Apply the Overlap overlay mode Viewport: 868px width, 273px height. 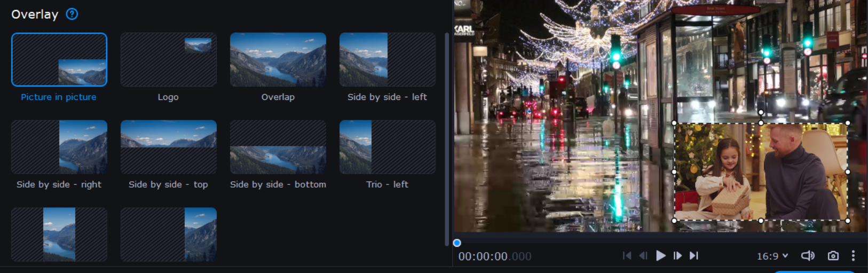(278, 60)
